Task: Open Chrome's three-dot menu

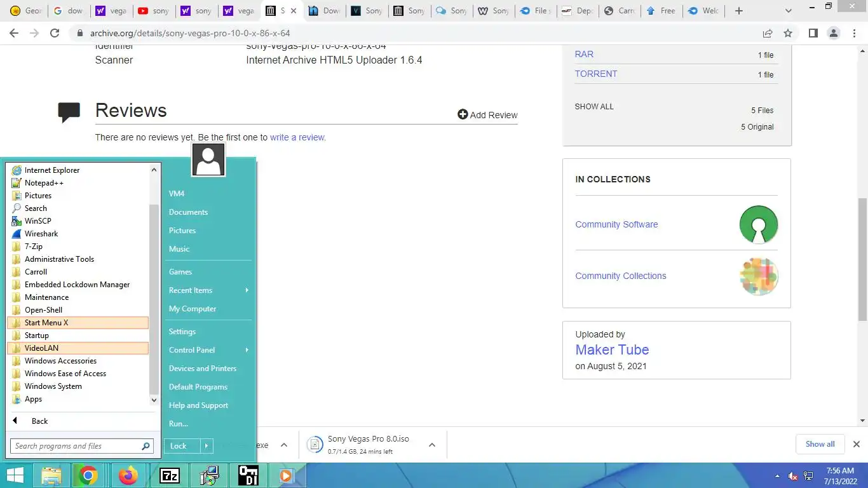Action: coord(853,33)
